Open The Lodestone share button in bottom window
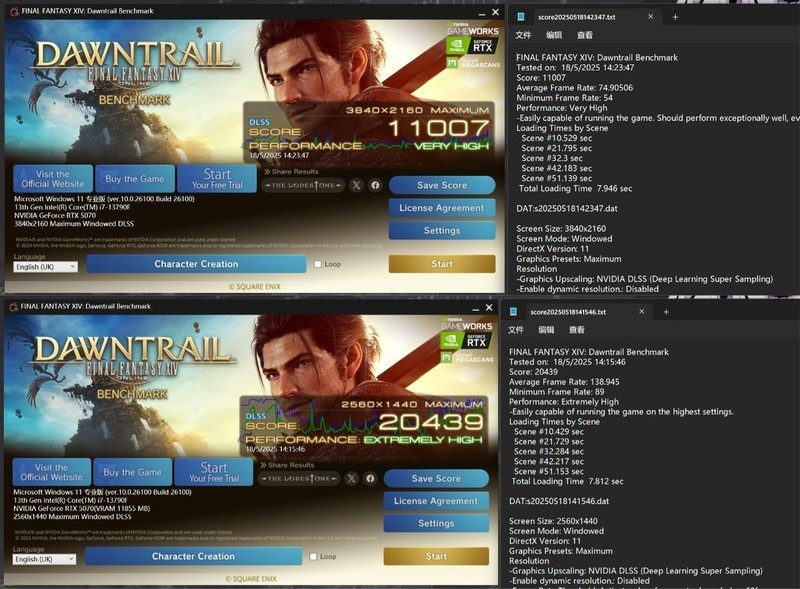Viewport: 800px width, 589px height. click(x=298, y=478)
